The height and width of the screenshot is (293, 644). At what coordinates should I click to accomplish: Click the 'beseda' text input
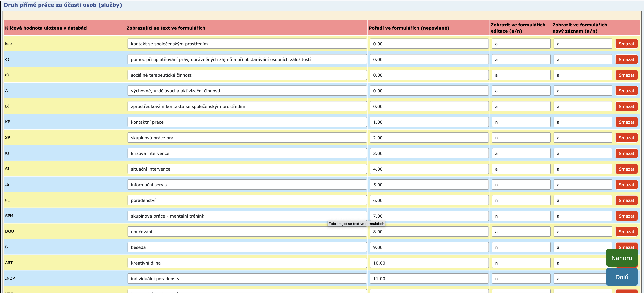coord(247,247)
